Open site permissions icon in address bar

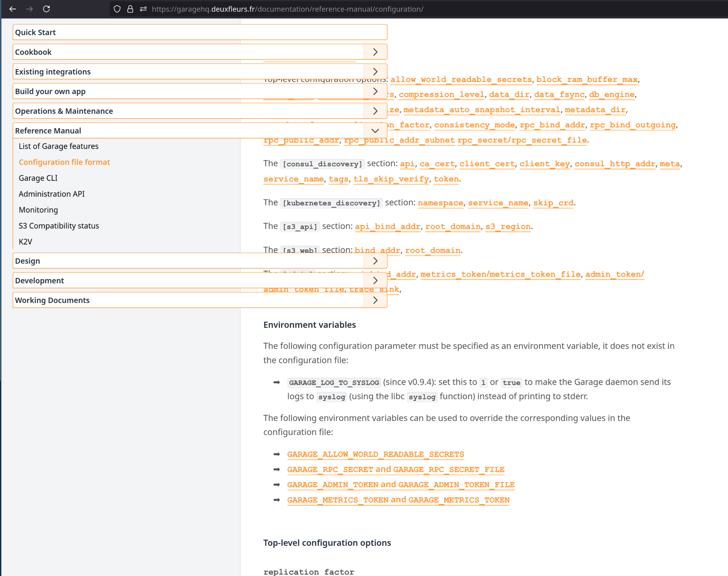(x=143, y=9)
